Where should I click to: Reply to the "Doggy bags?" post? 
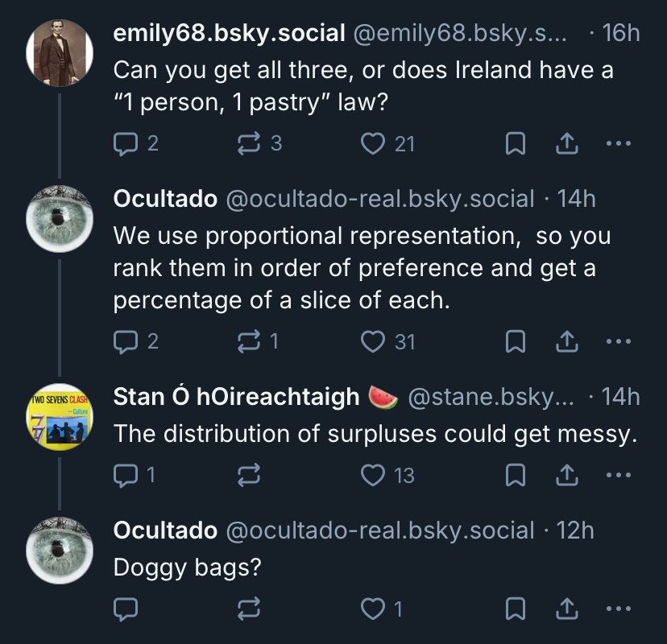(126, 609)
